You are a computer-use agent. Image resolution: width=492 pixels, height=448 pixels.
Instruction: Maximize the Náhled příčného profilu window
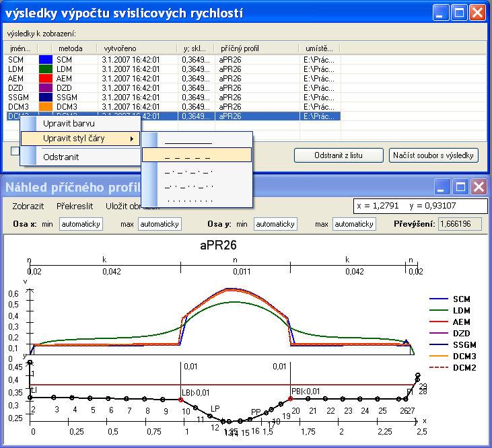(x=460, y=187)
